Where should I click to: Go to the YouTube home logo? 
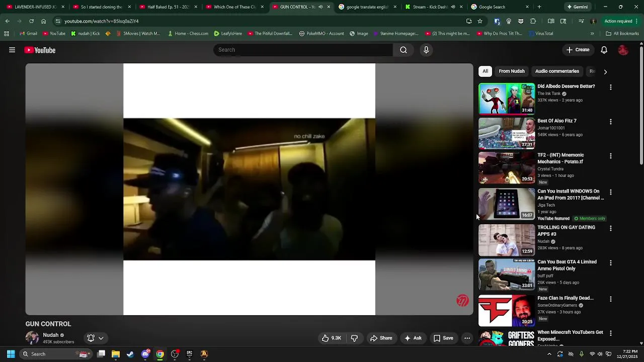click(x=40, y=50)
